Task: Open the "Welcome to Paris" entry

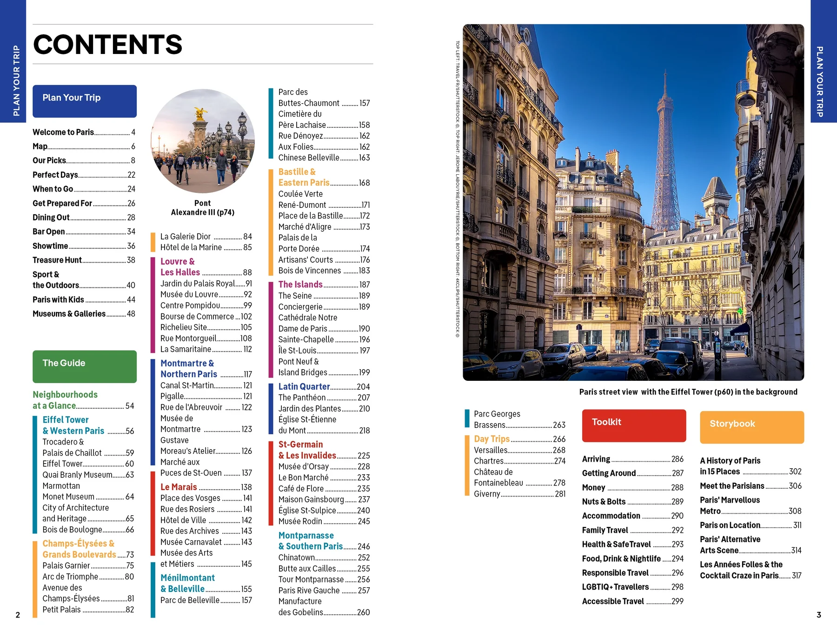Action: click(63, 132)
